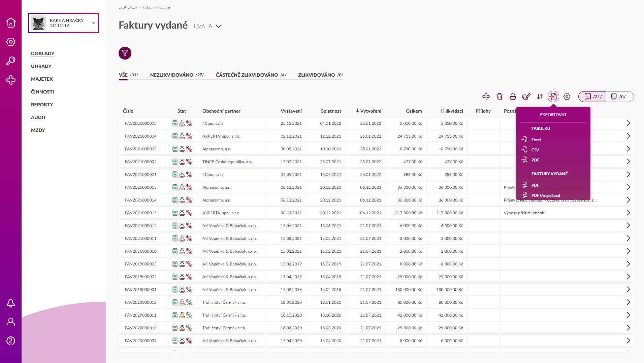644x363 pixels.
Task: Click stamp icon of FAV2021000003 row
Action: (x=182, y=149)
